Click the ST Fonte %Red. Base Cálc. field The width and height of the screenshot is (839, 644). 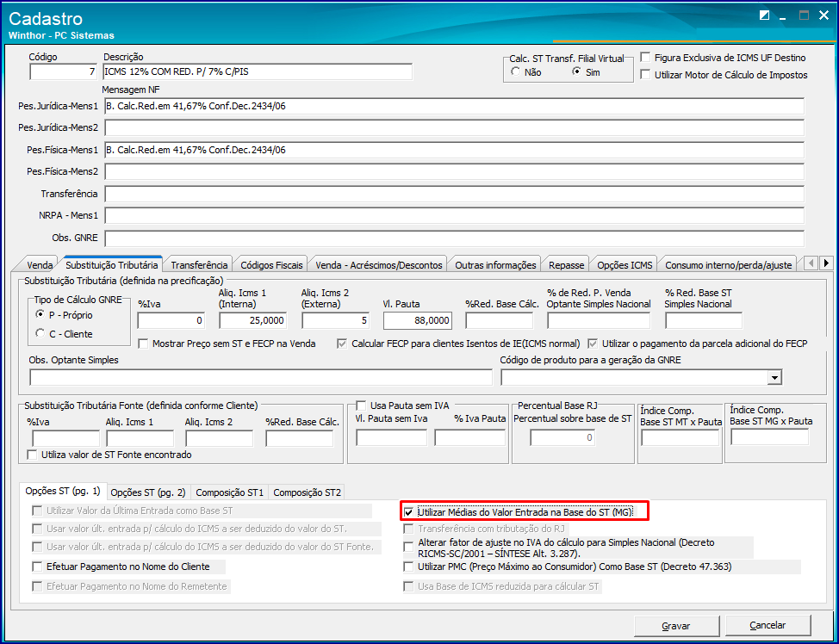[299, 438]
